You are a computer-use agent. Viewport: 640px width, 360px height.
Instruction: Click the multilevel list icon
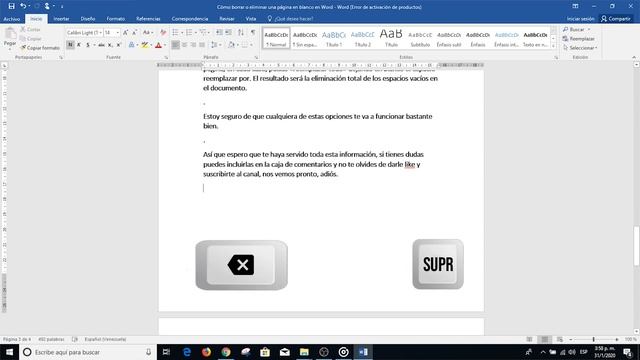pos(202,32)
